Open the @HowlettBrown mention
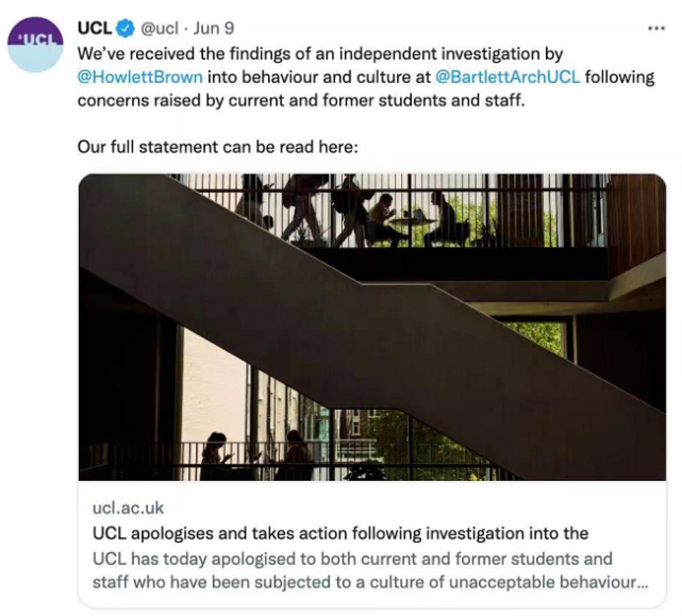 coord(139,77)
